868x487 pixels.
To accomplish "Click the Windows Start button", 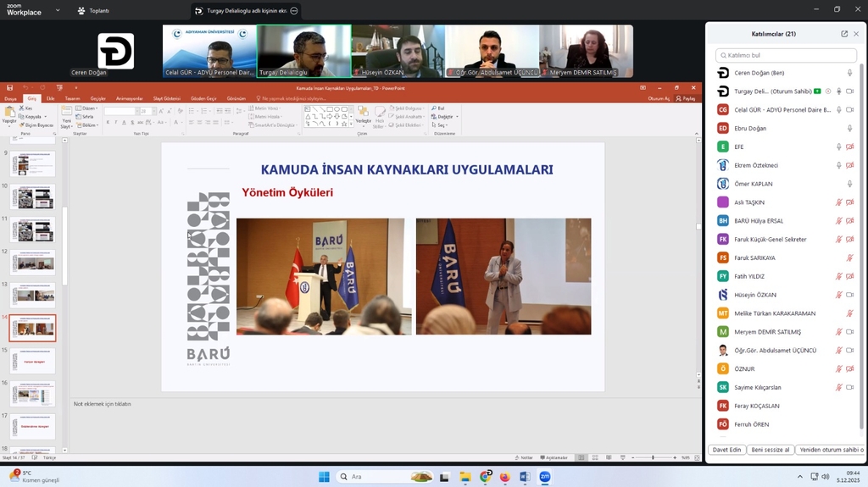I will coord(324,477).
